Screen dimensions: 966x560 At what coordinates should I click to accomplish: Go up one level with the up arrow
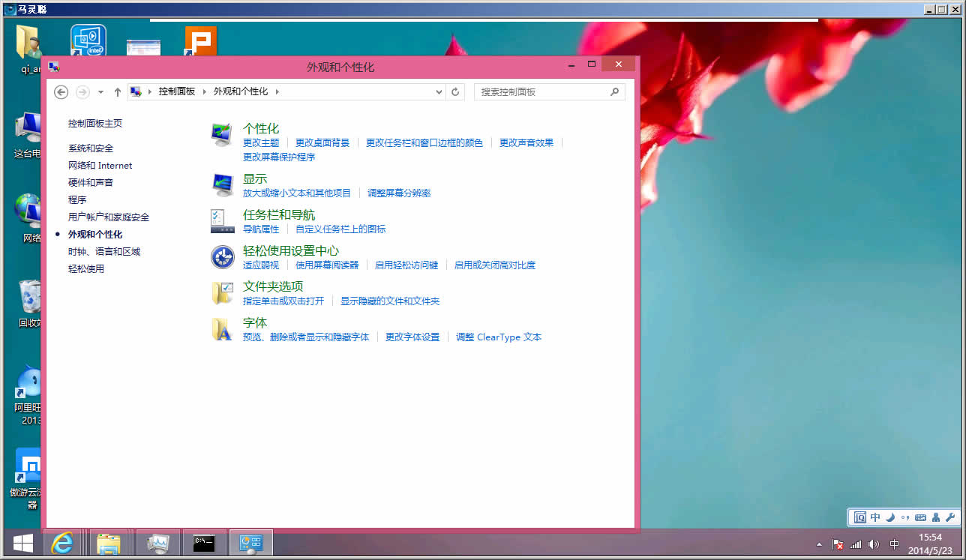(118, 91)
